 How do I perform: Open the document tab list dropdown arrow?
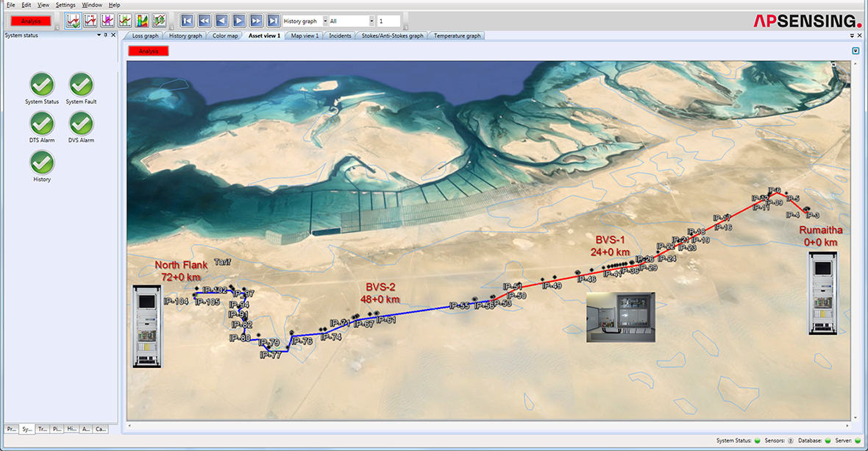tap(852, 35)
